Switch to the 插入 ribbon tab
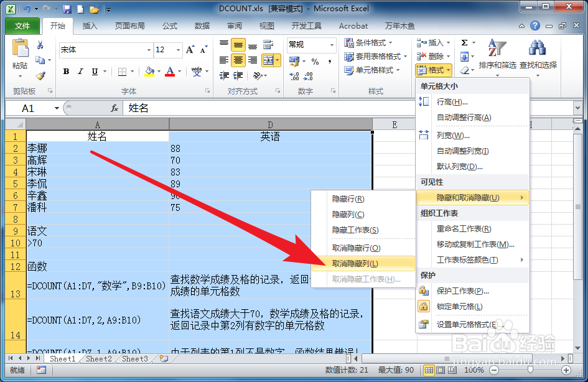588x382 pixels. [90, 26]
